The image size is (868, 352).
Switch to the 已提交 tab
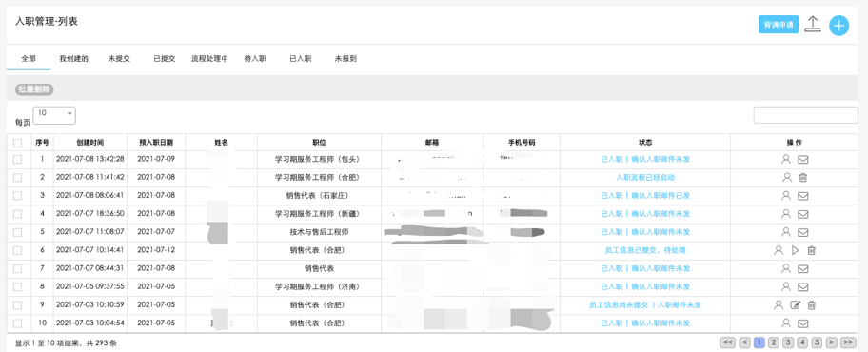[x=165, y=58]
